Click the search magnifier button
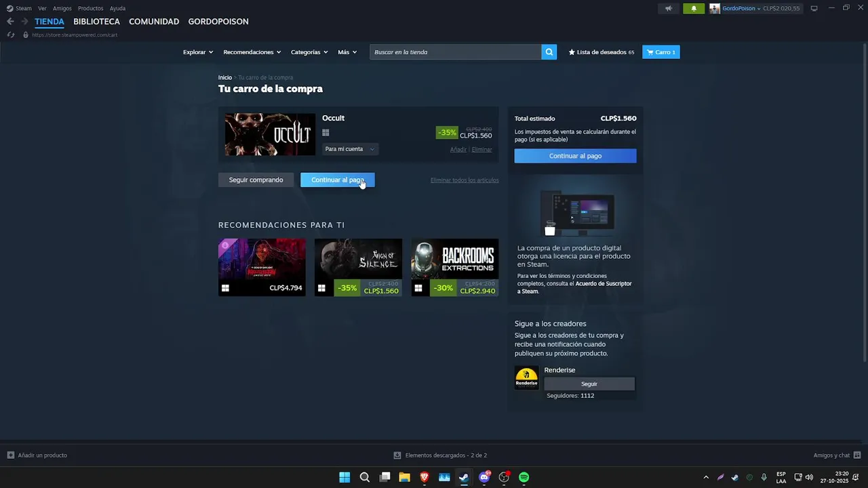This screenshot has height=488, width=868. (549, 52)
